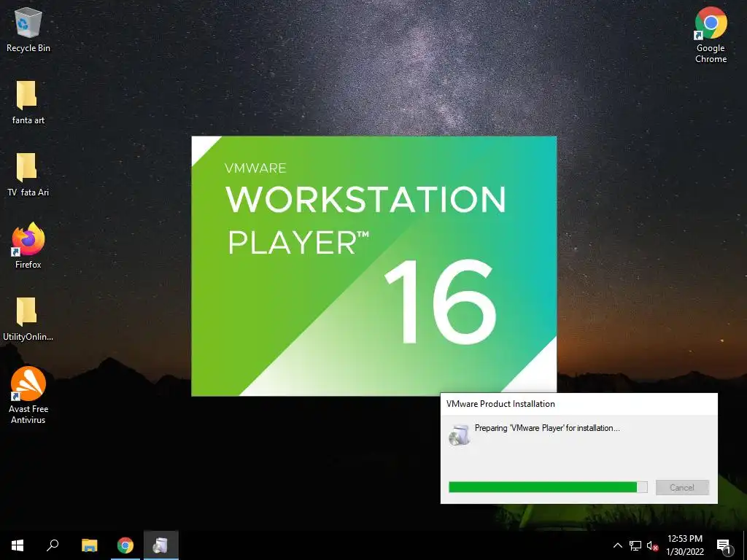Image resolution: width=747 pixels, height=560 pixels.
Task: Open the Recycle Bin desktop icon
Action: click(x=28, y=29)
